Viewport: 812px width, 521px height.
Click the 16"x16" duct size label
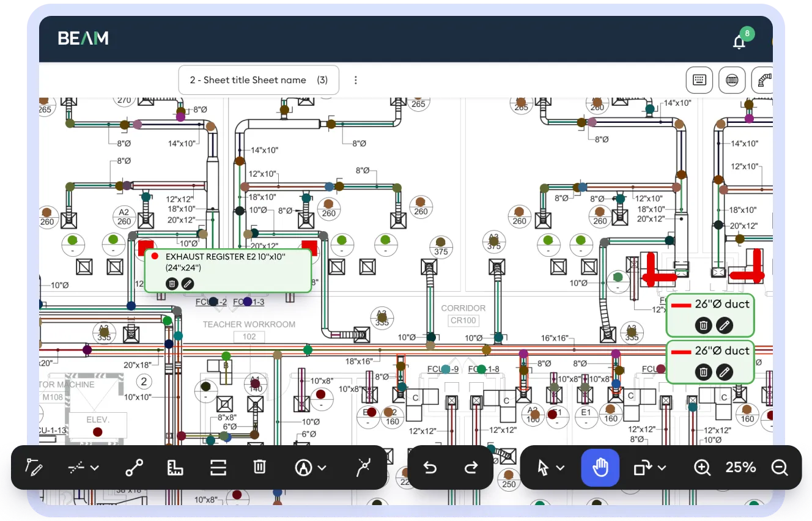[555, 338]
